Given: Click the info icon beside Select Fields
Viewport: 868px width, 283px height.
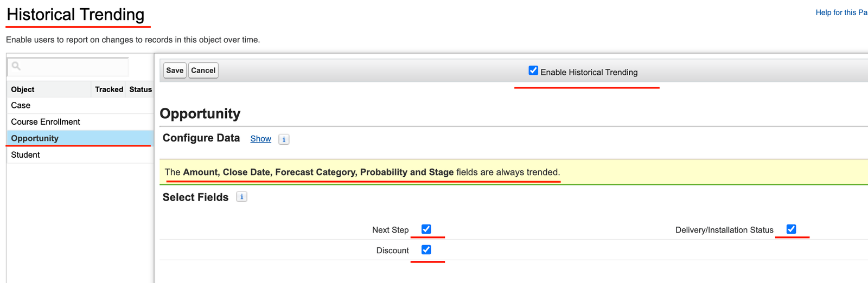Looking at the screenshot, I should [242, 197].
